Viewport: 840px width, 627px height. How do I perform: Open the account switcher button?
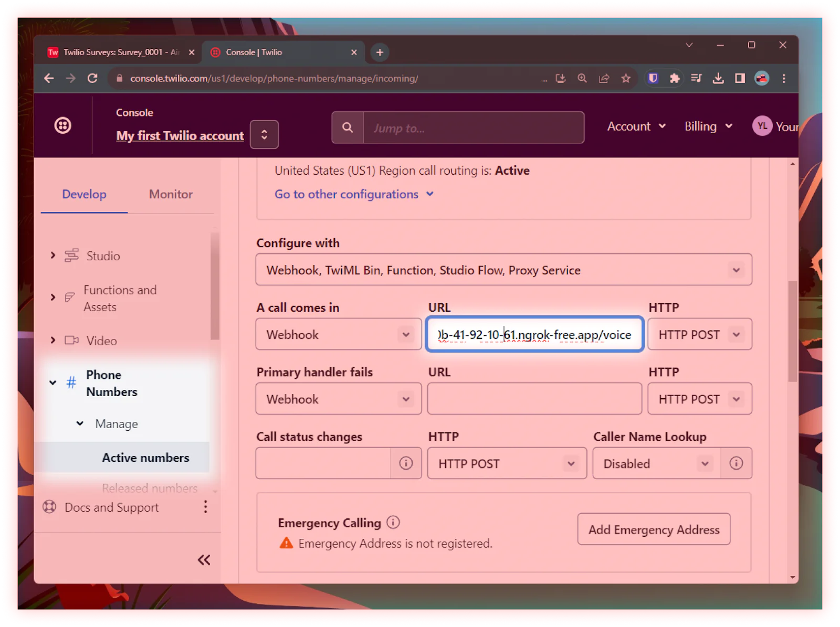(x=264, y=134)
